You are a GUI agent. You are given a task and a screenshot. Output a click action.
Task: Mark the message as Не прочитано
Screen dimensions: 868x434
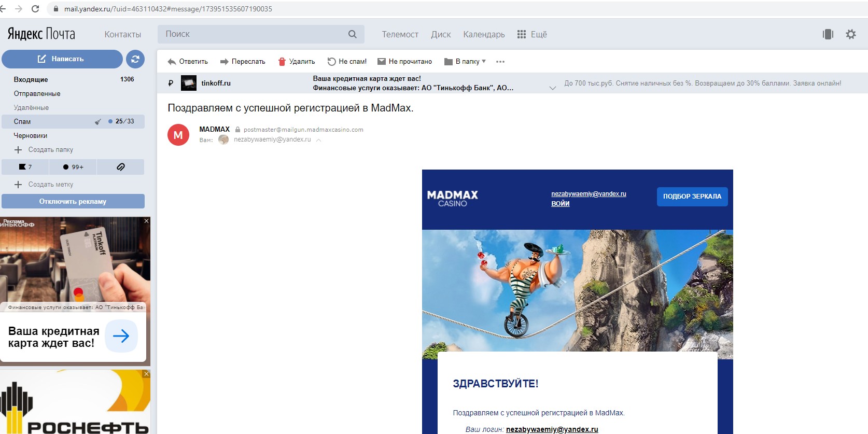(x=404, y=62)
